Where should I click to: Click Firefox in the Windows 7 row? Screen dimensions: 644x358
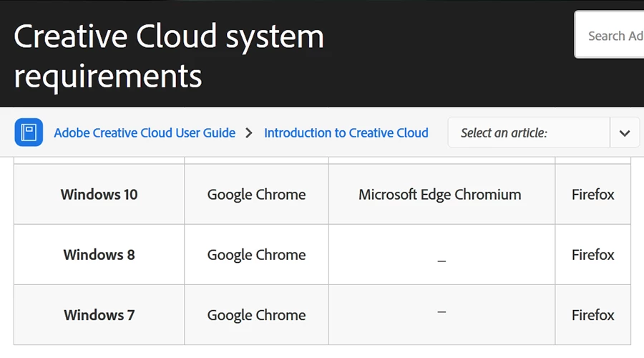coord(592,314)
